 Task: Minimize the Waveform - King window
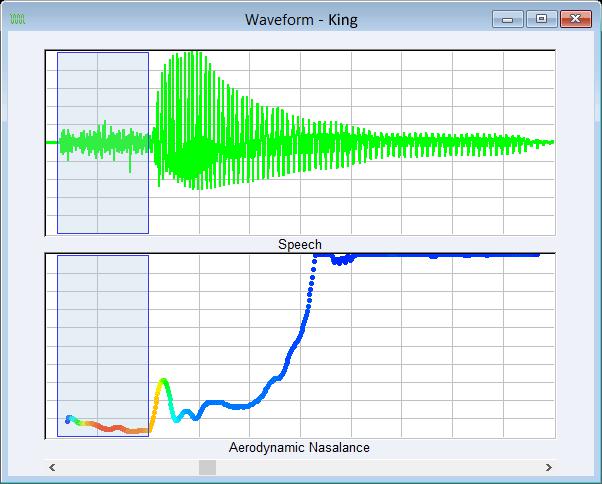tap(511, 19)
